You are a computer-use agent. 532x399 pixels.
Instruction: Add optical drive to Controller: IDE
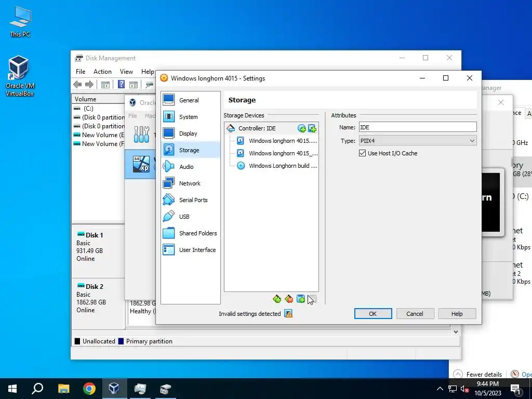301,128
